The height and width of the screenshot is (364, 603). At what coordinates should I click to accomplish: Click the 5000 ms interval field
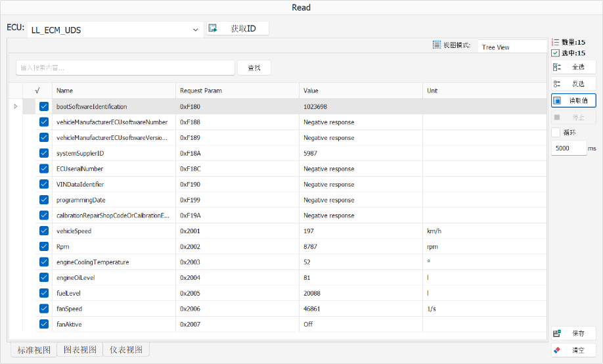coord(569,148)
